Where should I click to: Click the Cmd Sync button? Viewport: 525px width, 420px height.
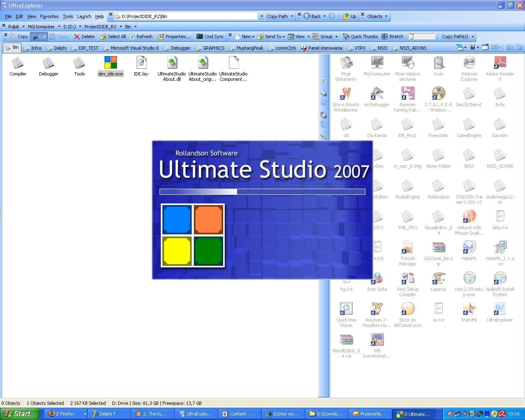210,37
